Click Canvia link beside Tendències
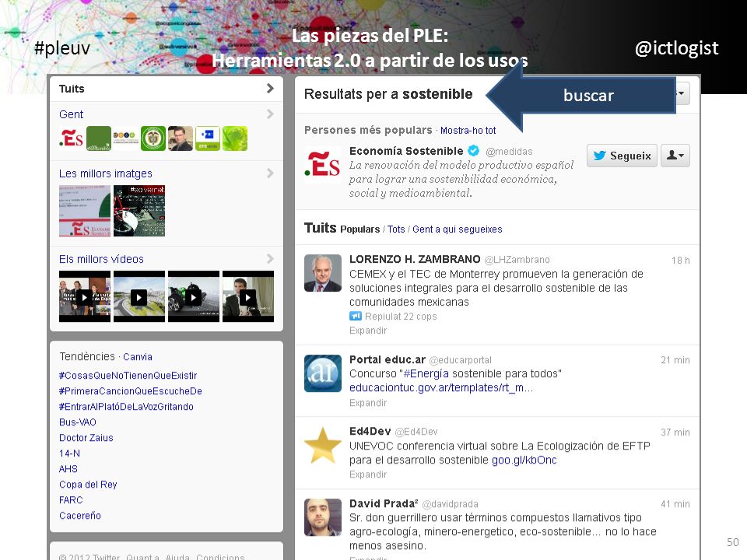The image size is (747, 560). (138, 357)
